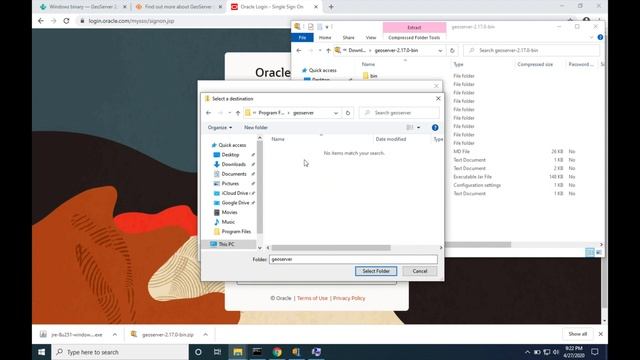The image size is (640, 360).
Task: Select Desktop in dialog sidebar
Action: pyautogui.click(x=230, y=155)
